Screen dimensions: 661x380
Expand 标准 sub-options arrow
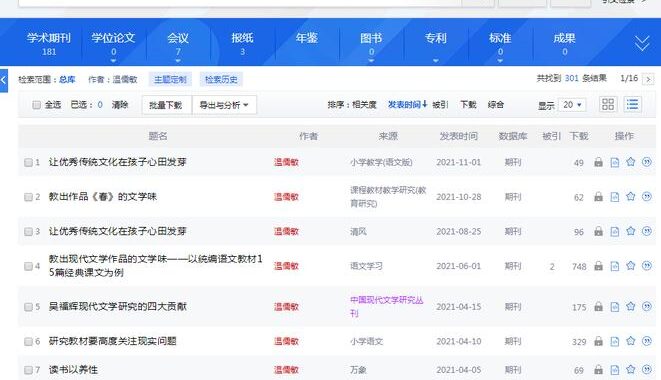(500, 60)
